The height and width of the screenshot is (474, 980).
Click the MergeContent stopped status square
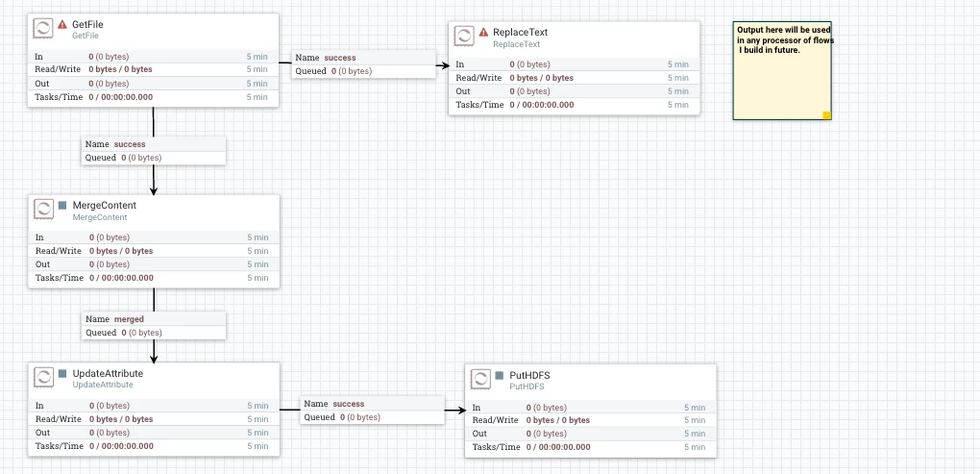pos(62,205)
